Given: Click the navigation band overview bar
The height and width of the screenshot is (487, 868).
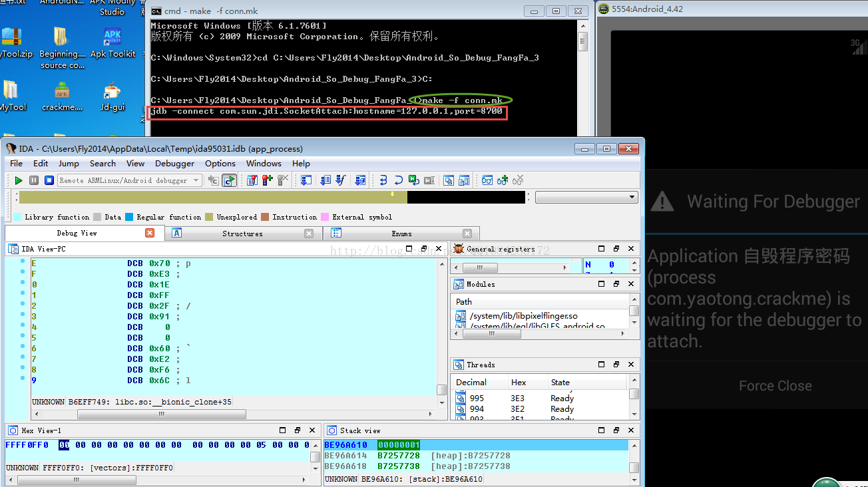Looking at the screenshot, I should [x=272, y=198].
